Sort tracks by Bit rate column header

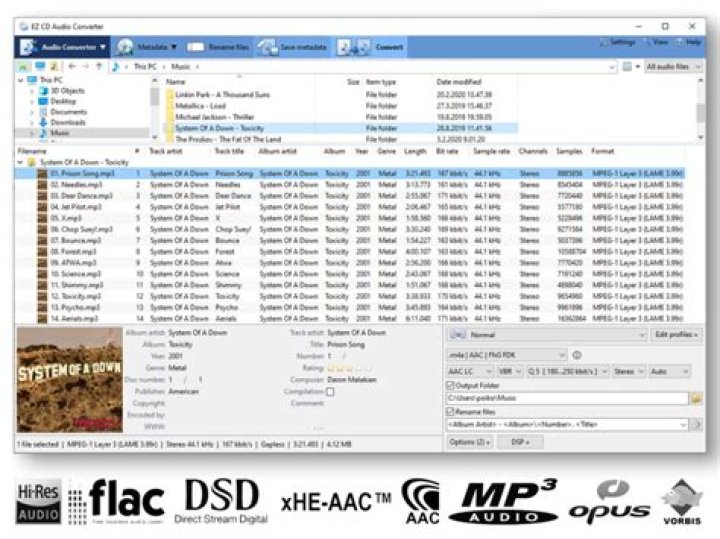(x=447, y=151)
